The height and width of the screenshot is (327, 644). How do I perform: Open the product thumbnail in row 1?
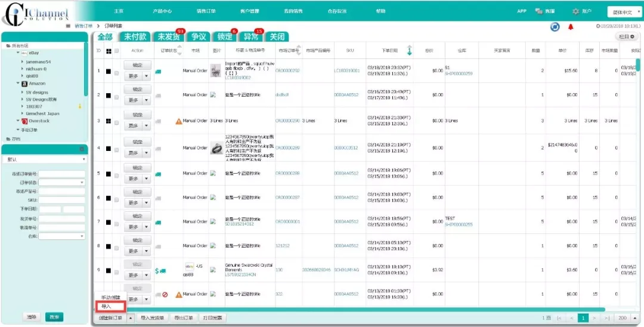tap(216, 70)
